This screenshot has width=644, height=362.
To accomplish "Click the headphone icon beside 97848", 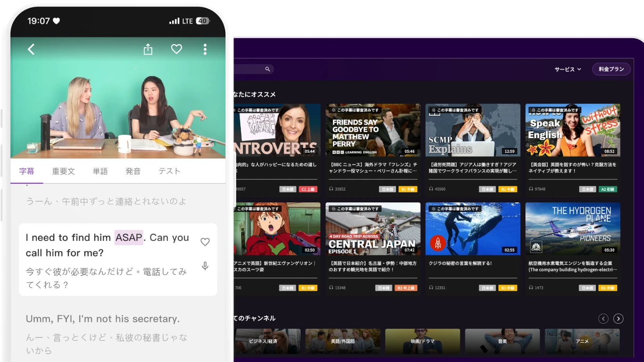I will click(x=531, y=189).
